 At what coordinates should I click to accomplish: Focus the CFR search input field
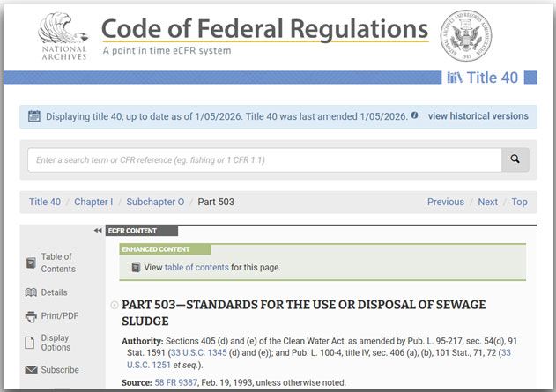point(264,159)
